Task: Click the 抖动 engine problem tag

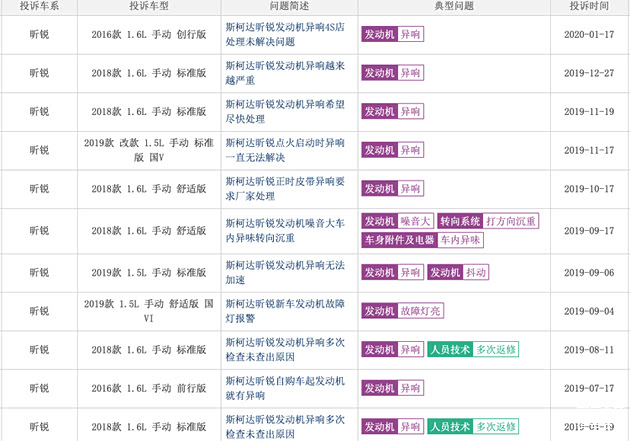Action: click(477, 272)
